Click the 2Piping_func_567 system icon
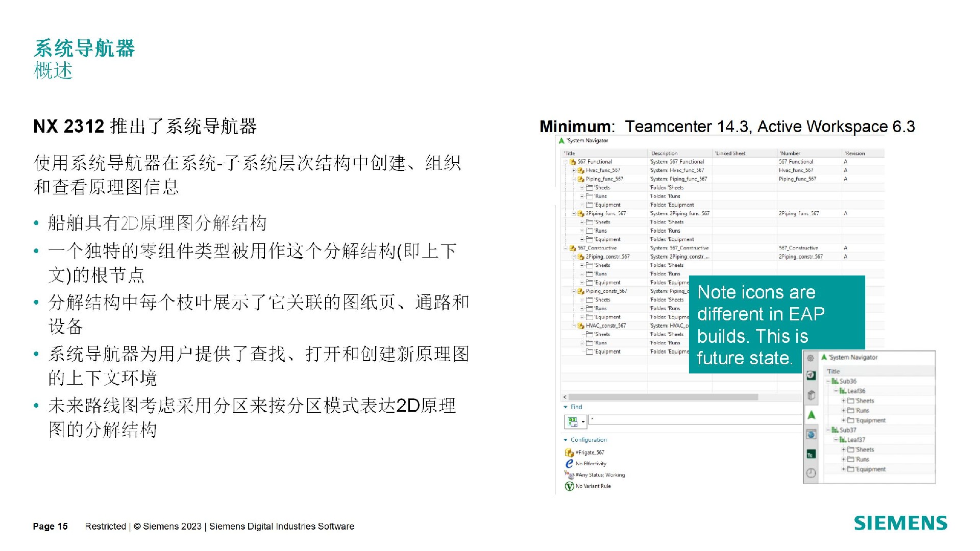This screenshot has height=551, width=980. tap(581, 214)
